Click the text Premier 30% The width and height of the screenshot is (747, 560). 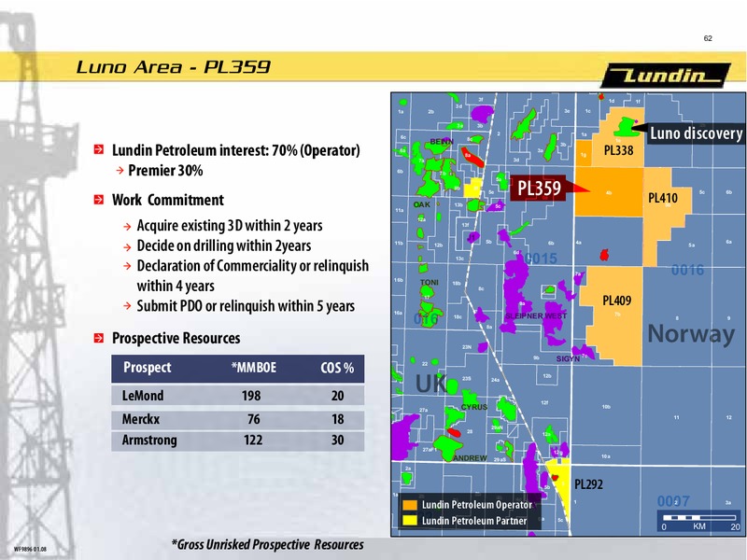(x=165, y=171)
